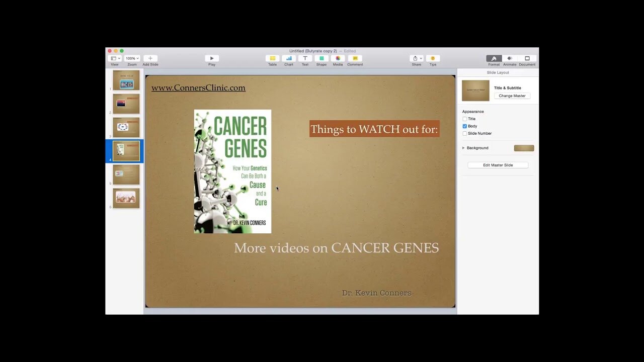Enable the Slide Number checkbox
This screenshot has height=362, width=644.
click(465, 134)
